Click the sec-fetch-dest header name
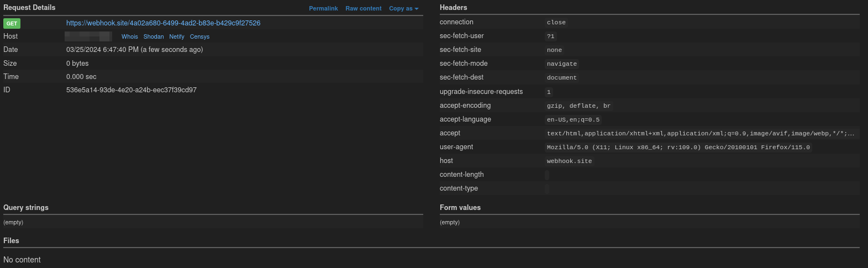Viewport: 868px width, 268px height. pos(462,77)
